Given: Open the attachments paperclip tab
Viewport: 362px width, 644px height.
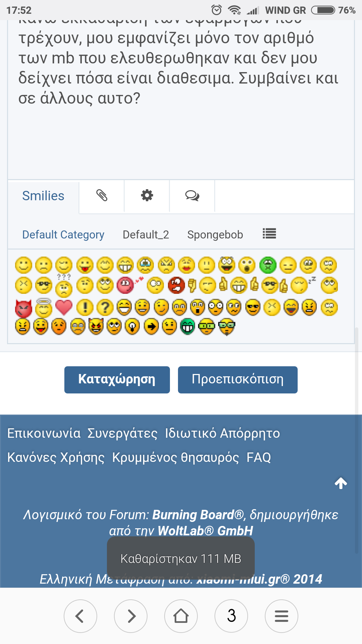Looking at the screenshot, I should tap(102, 195).
